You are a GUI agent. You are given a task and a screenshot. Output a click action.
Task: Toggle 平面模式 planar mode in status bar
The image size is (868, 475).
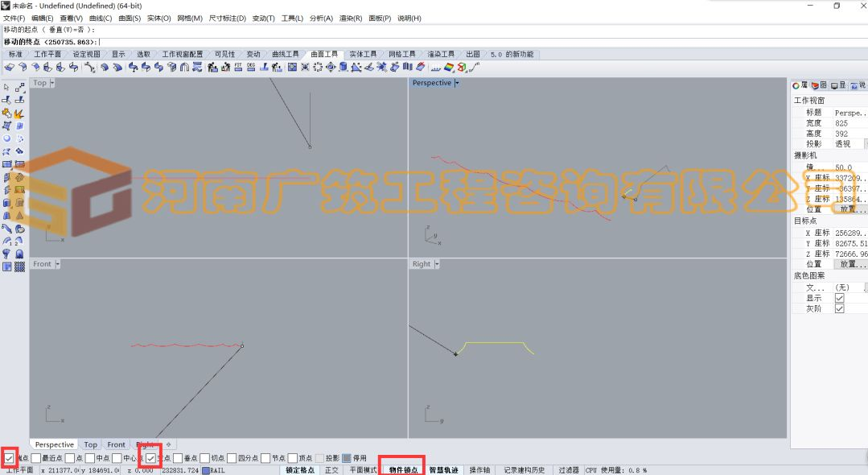tap(363, 470)
